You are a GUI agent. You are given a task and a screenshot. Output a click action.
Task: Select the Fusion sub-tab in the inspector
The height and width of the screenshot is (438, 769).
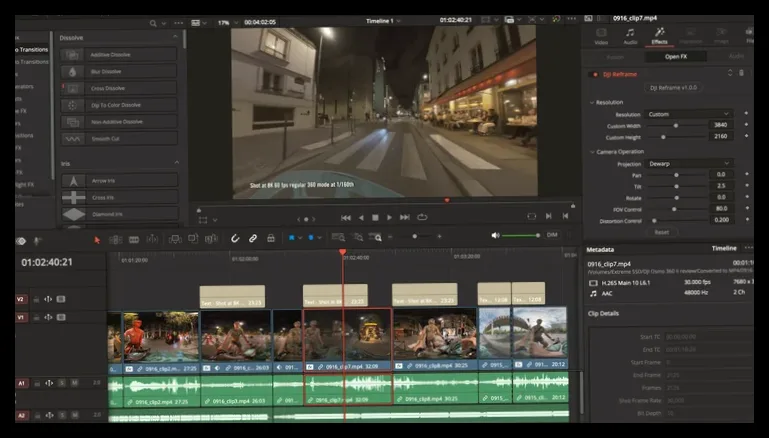[x=615, y=57]
